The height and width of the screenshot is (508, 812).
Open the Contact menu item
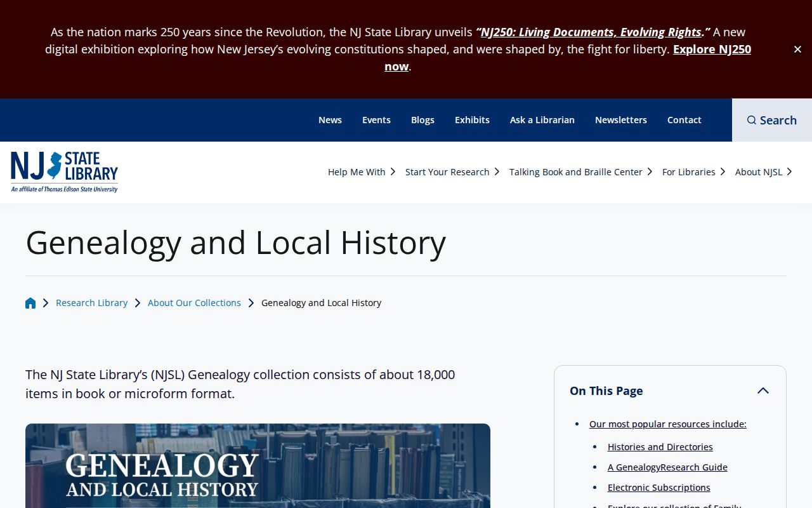point(684,120)
